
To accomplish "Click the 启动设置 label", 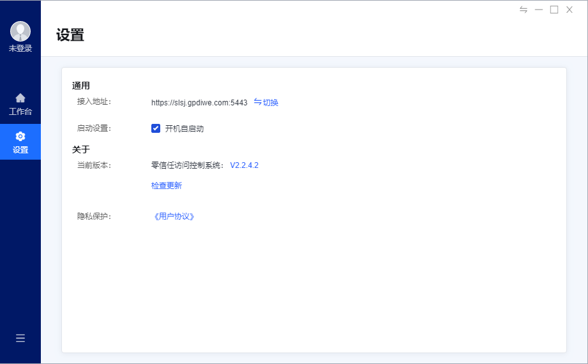I will pyautogui.click(x=94, y=128).
